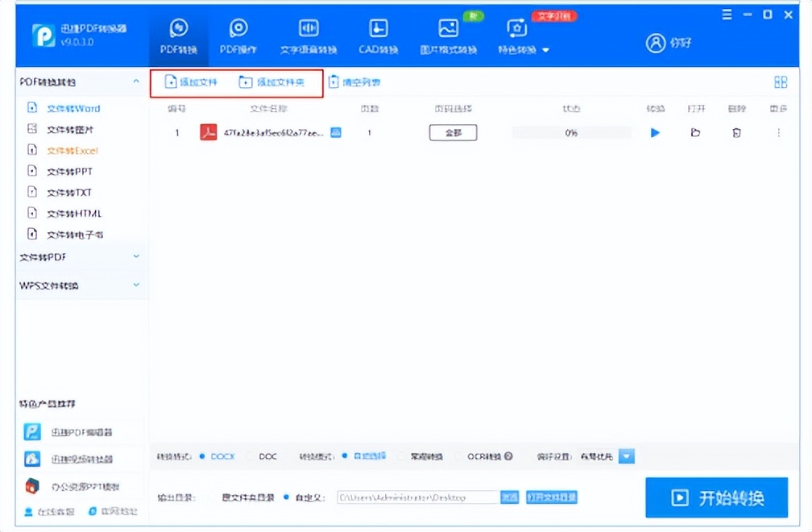
Task: Click the 开始转换 button
Action: [x=717, y=497]
